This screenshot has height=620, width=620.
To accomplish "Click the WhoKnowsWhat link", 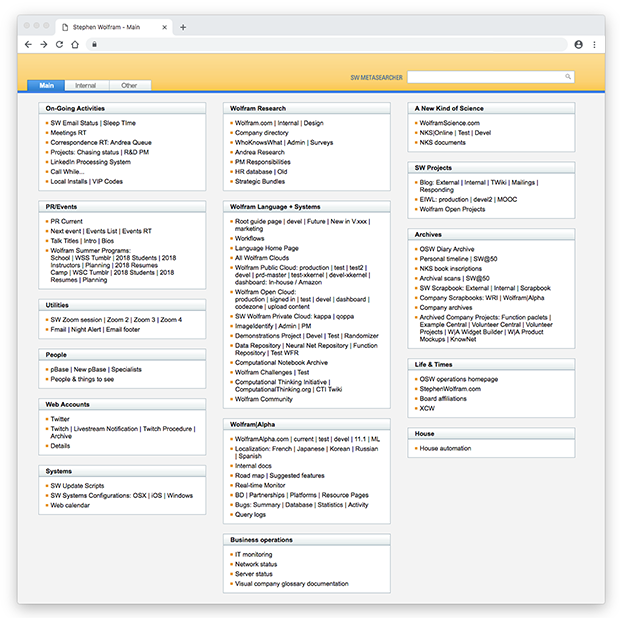I will (x=259, y=143).
